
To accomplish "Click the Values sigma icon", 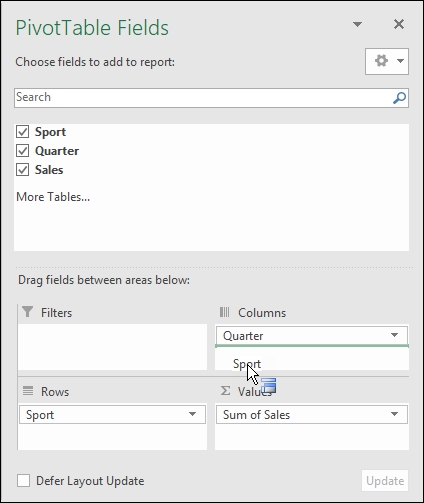I will [x=225, y=390].
